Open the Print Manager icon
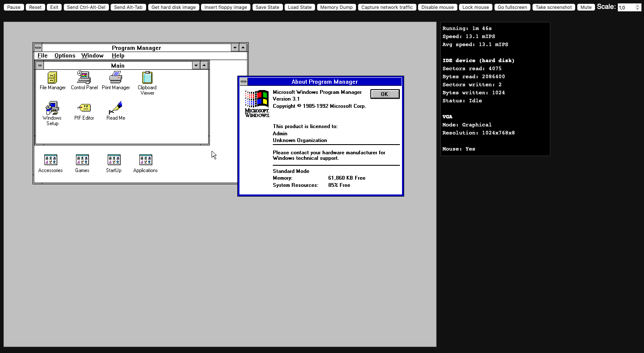This screenshot has width=644, height=353. 116,78
